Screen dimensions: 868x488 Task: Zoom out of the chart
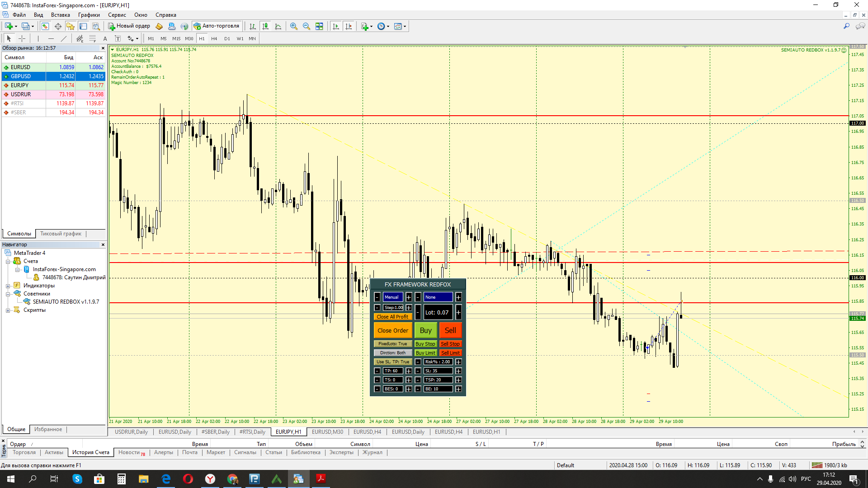(x=307, y=26)
